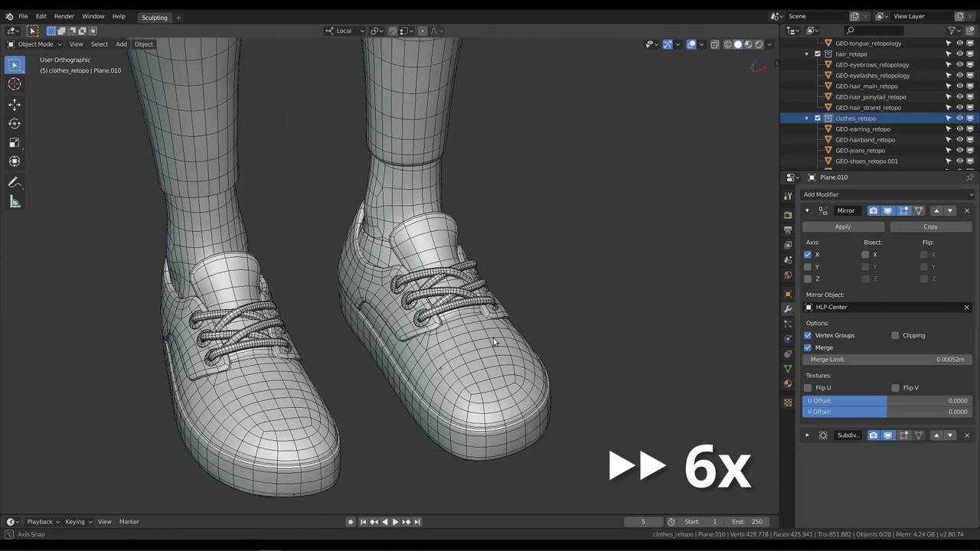Screen dimensions: 980x551
Task: Enable the Y axis checkbox for Mirror
Action: [x=808, y=267]
